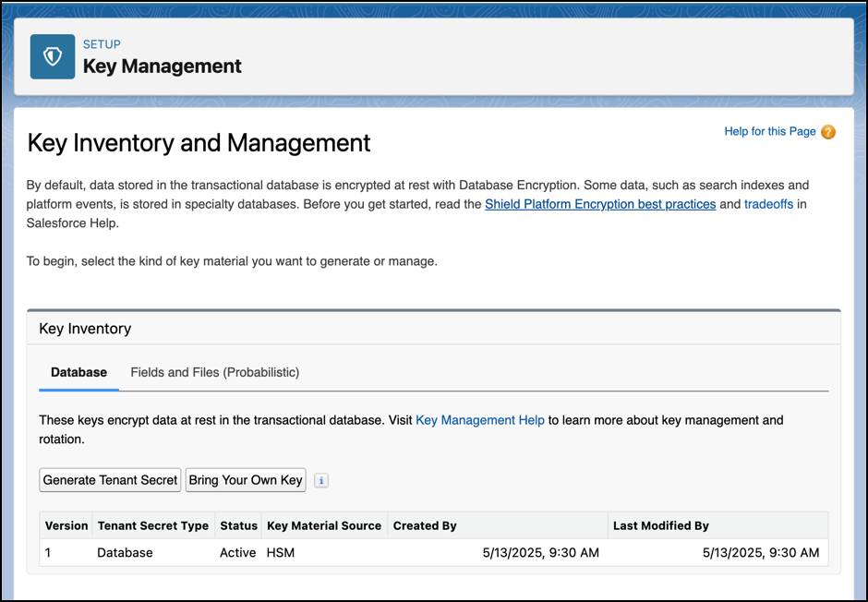This screenshot has width=868, height=602.
Task: Click the info icon beside Bring Your Own Key
Action: [x=321, y=480]
